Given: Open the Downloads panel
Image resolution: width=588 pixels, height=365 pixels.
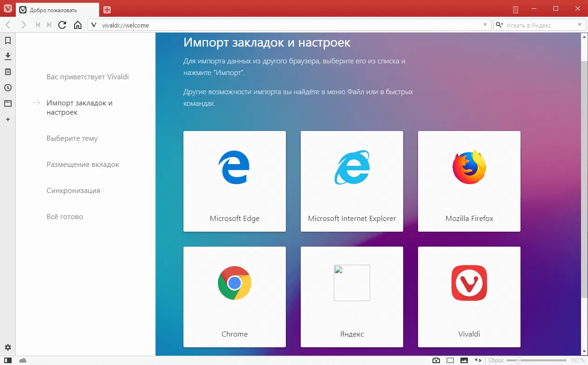Looking at the screenshot, I should point(8,56).
